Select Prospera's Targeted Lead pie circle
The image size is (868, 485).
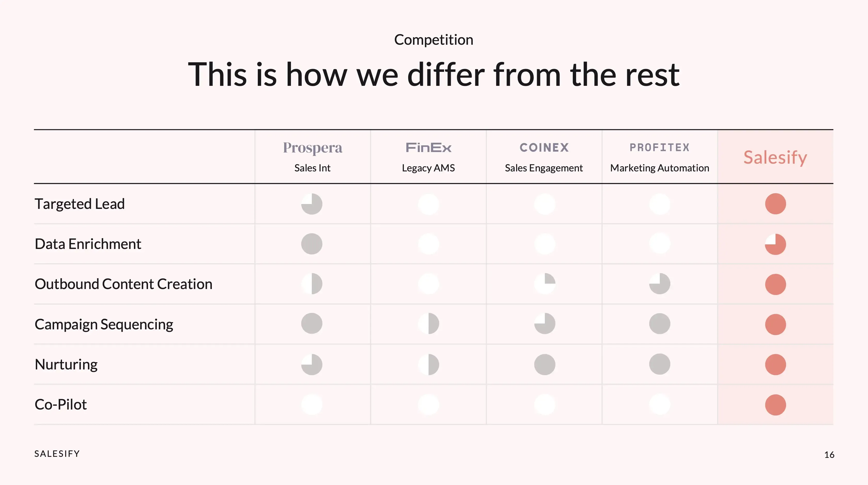[x=312, y=204]
